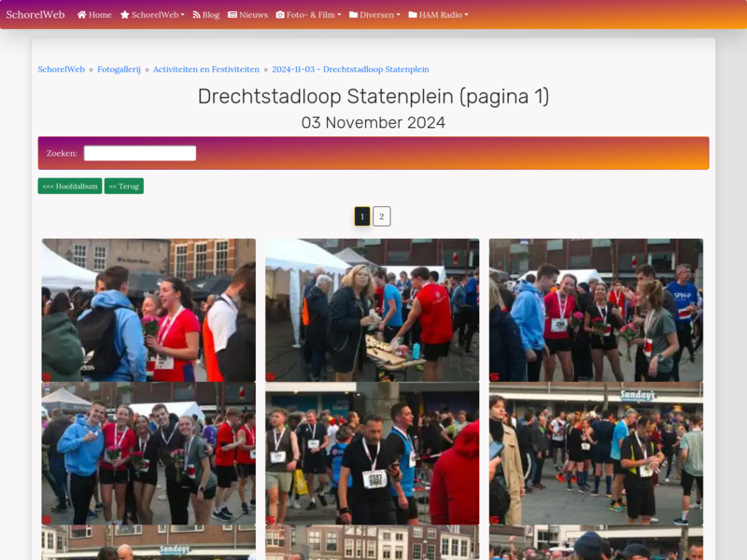Viewport: 747px width, 560px height.
Task: Expand the Diversen dropdown arrow
Action: [399, 15]
